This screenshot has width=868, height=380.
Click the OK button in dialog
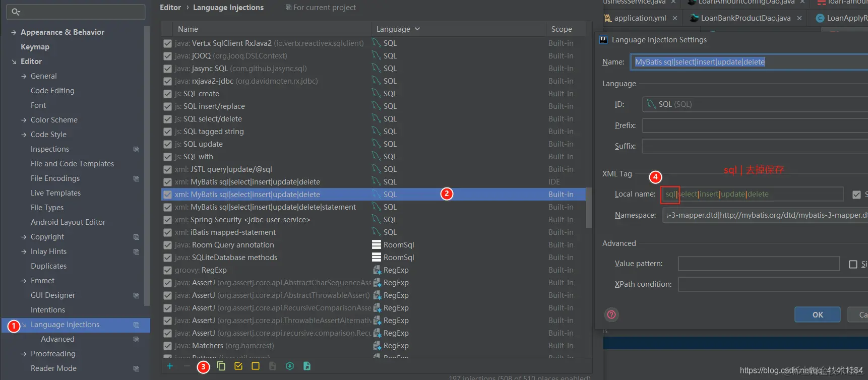tap(818, 314)
